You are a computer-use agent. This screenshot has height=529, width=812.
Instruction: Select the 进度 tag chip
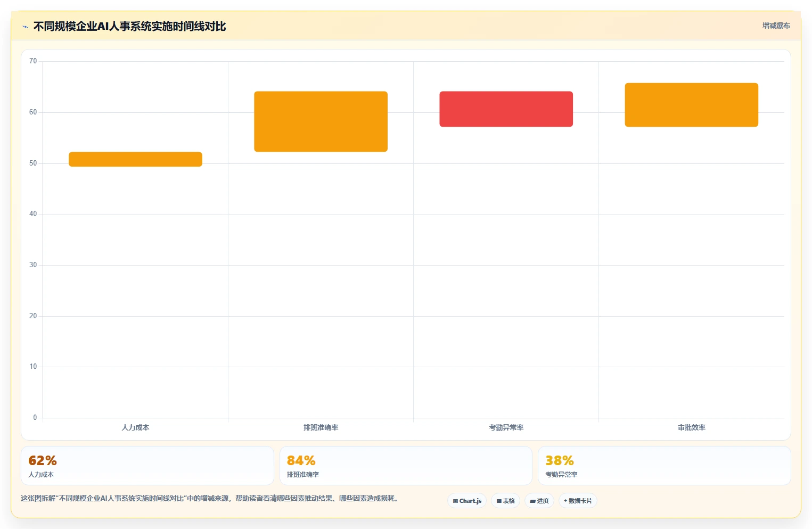(x=539, y=501)
